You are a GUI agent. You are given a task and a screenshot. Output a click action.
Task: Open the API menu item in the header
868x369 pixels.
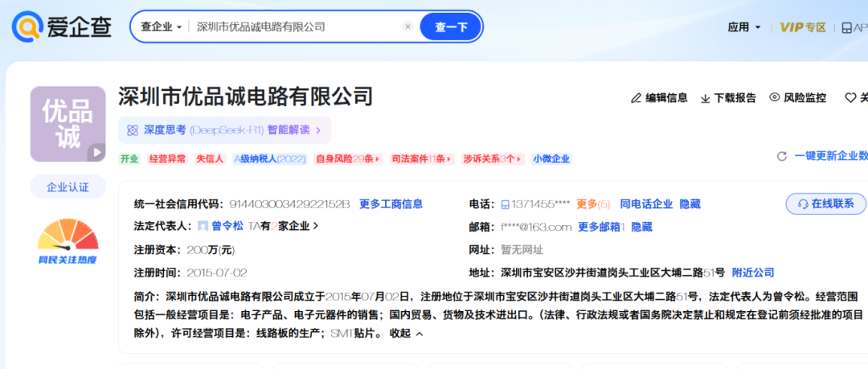tap(854, 27)
